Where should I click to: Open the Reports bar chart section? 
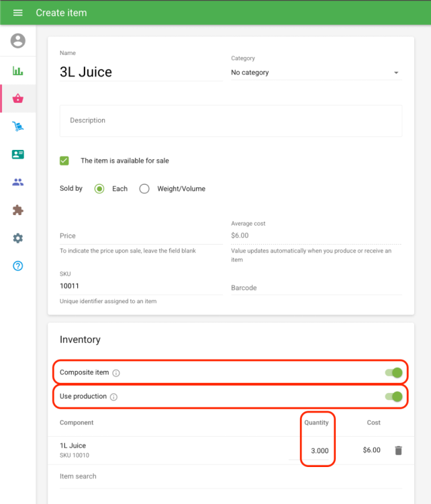point(17,71)
